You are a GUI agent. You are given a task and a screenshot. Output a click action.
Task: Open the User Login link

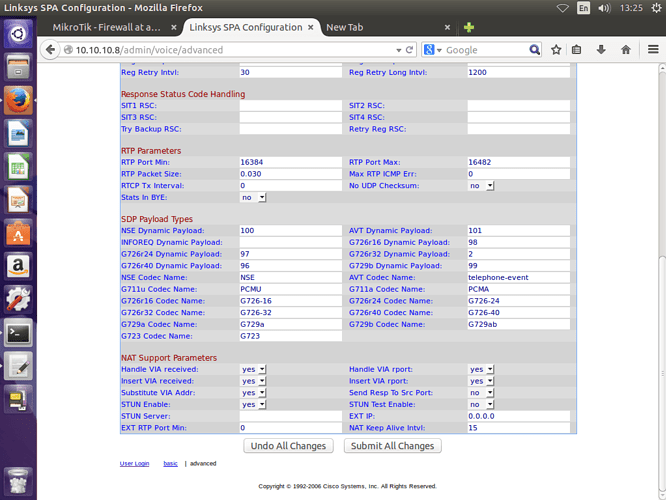[134, 463]
